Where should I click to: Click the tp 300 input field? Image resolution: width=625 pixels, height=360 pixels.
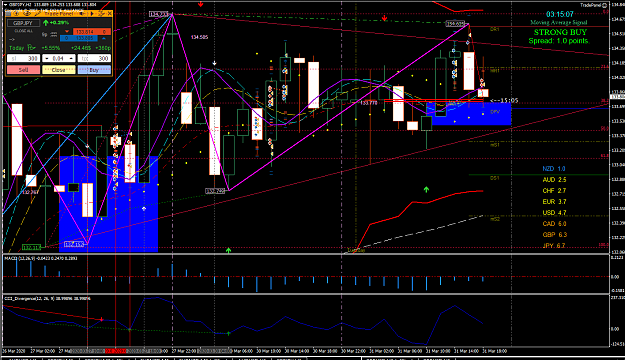[94, 58]
